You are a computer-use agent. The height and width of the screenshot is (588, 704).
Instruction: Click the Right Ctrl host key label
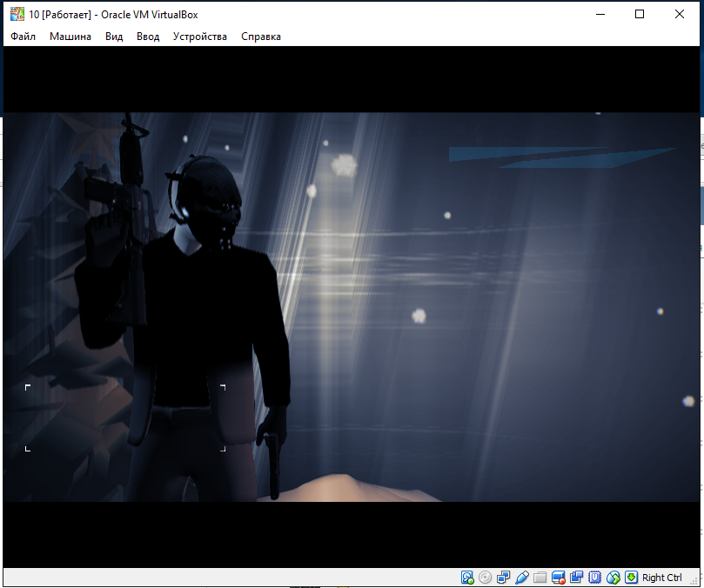coord(662,578)
